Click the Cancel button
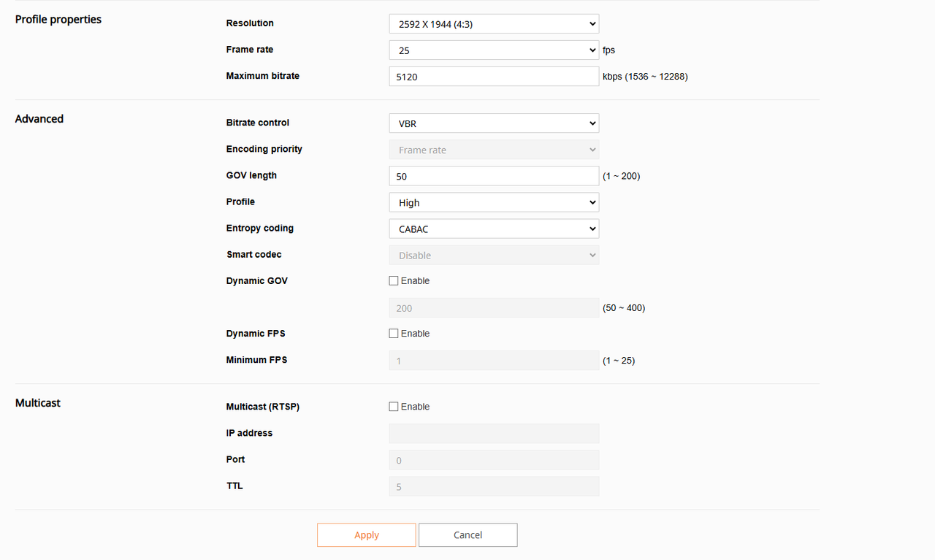Image resolution: width=935 pixels, height=560 pixels. coord(467,535)
